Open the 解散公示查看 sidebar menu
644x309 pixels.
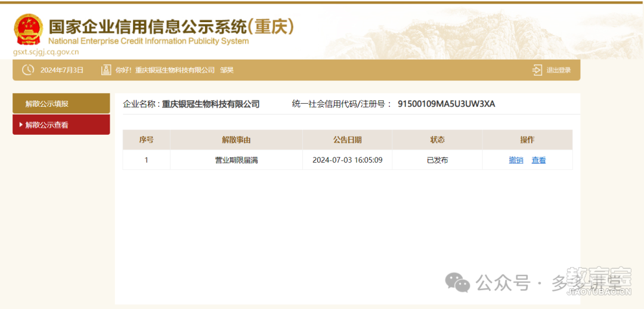click(x=61, y=125)
